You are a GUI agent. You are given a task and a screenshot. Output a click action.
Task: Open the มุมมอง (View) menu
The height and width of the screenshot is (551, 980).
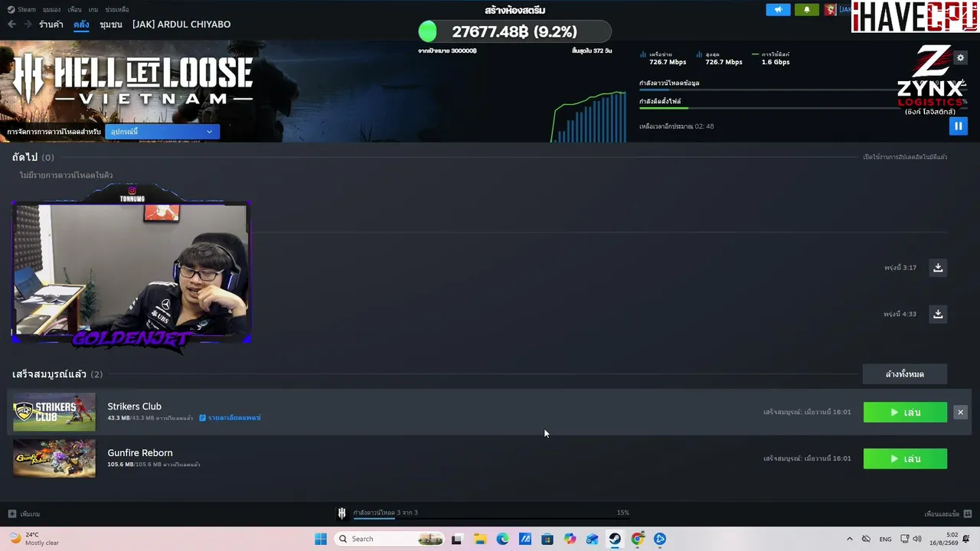(51, 9)
